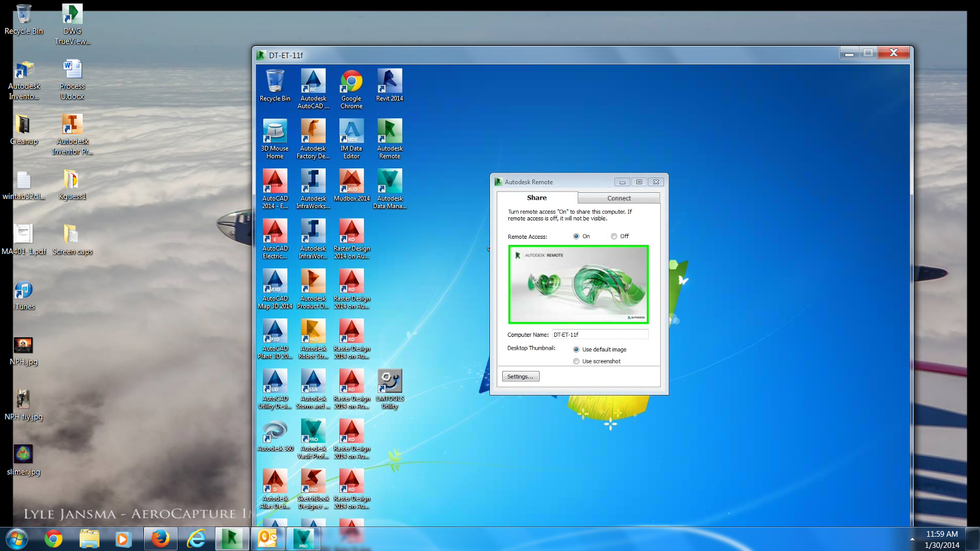Viewport: 980px width, 551px height.
Task: Select the Autodesk Remote remote desktop shortcut
Action: pos(390,140)
